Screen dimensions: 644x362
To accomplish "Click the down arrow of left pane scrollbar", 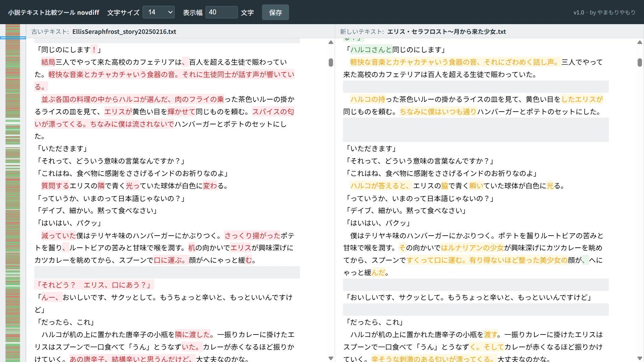I will tap(331, 358).
